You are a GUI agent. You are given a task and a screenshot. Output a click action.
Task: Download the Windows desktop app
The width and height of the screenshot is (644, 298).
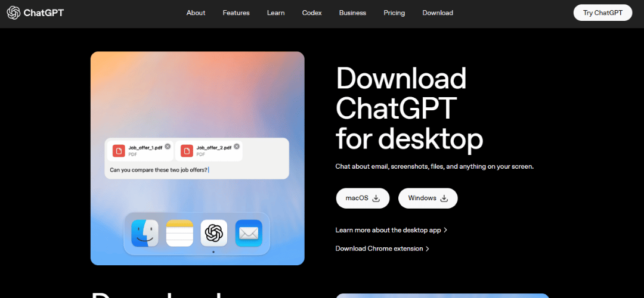click(x=428, y=198)
